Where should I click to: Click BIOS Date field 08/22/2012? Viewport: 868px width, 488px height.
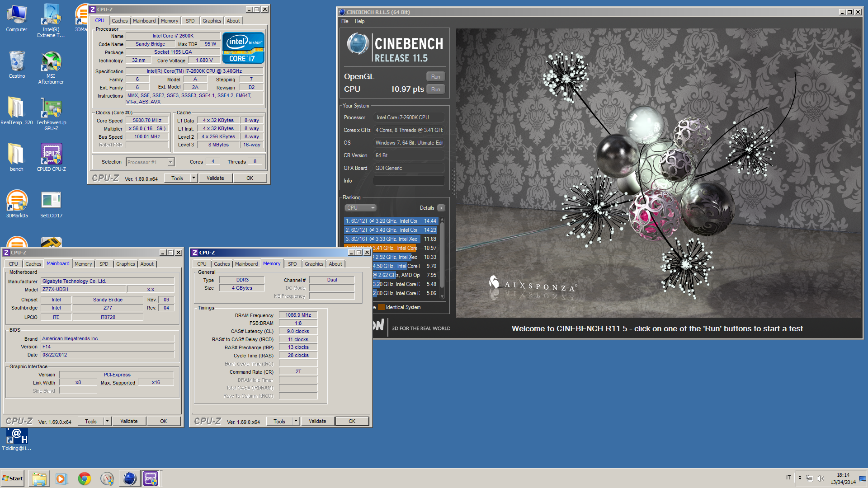(108, 355)
